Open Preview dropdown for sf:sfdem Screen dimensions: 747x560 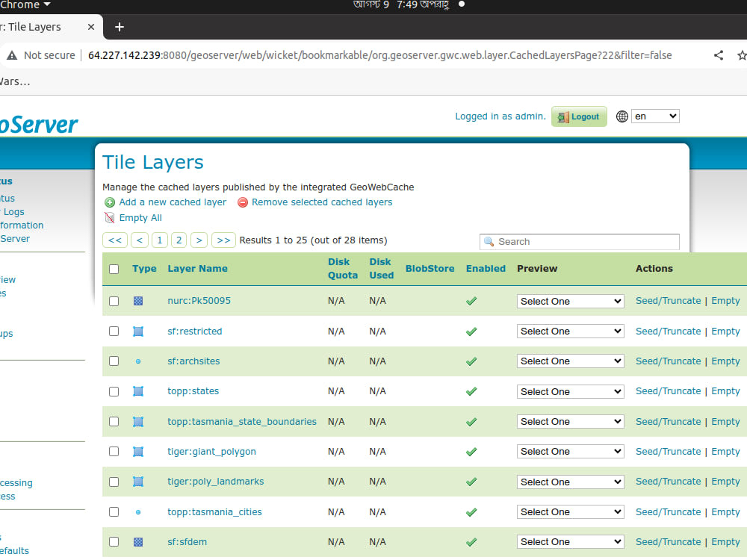pyautogui.click(x=570, y=542)
